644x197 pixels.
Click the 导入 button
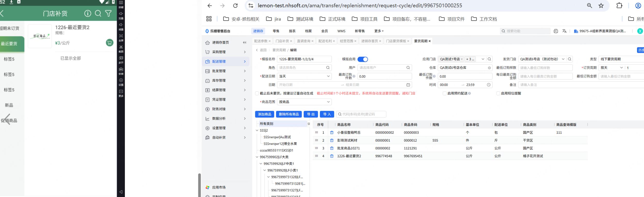[x=327, y=114]
